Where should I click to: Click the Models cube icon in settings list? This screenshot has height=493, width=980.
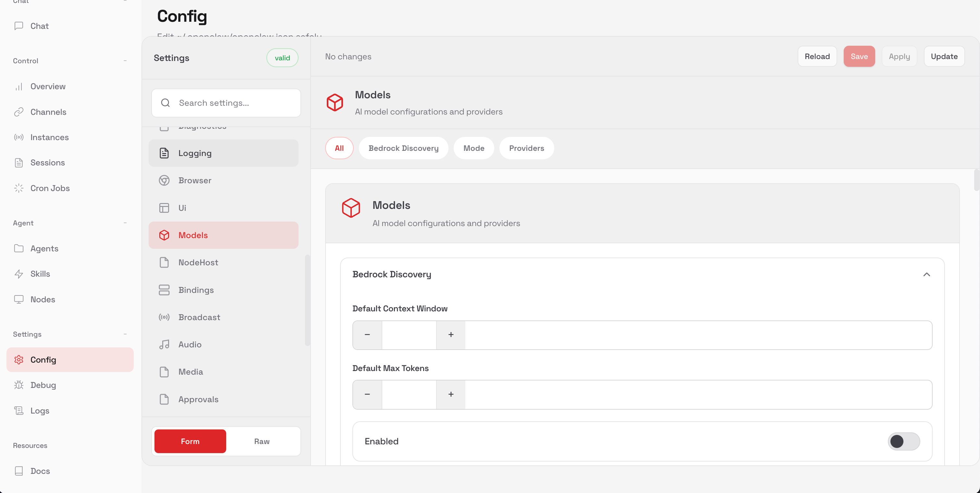(164, 235)
